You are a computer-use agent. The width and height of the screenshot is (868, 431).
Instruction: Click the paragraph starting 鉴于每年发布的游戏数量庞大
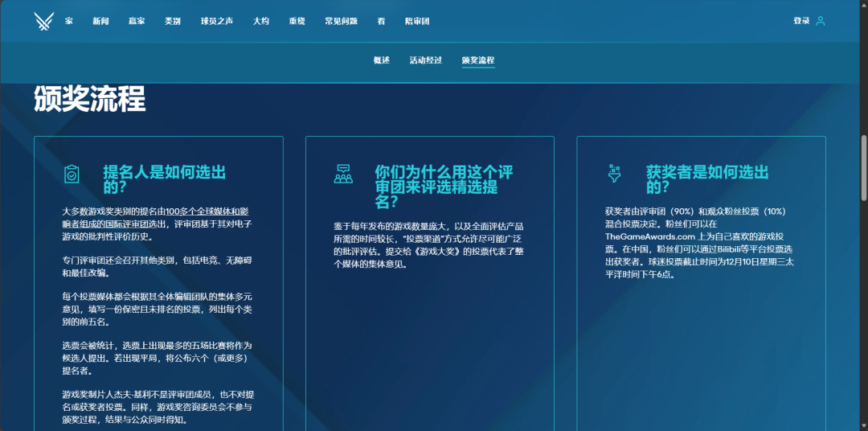[429, 245]
